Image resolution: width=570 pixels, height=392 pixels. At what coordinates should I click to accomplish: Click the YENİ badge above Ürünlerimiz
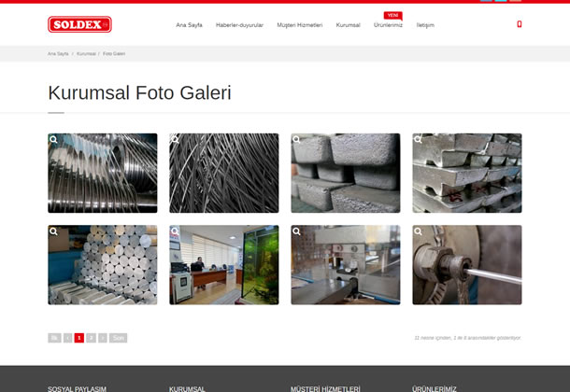coord(393,16)
